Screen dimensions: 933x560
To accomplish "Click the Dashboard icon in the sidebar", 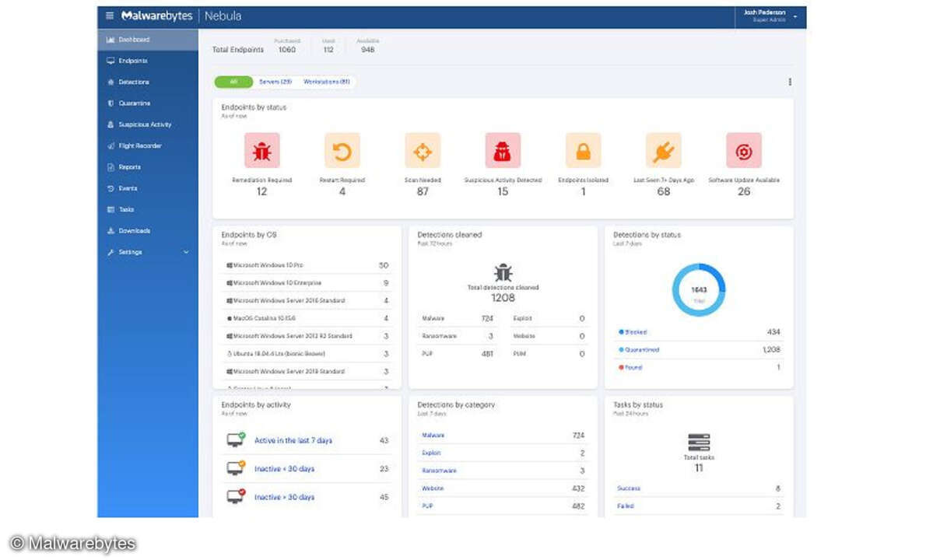I will tap(110, 40).
